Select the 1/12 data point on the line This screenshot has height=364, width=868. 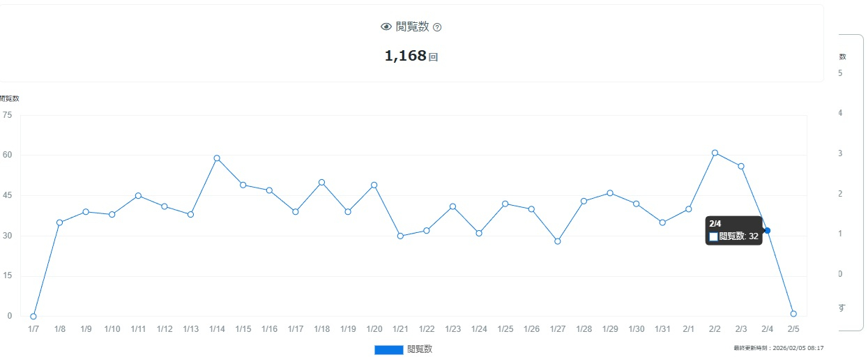click(165, 206)
